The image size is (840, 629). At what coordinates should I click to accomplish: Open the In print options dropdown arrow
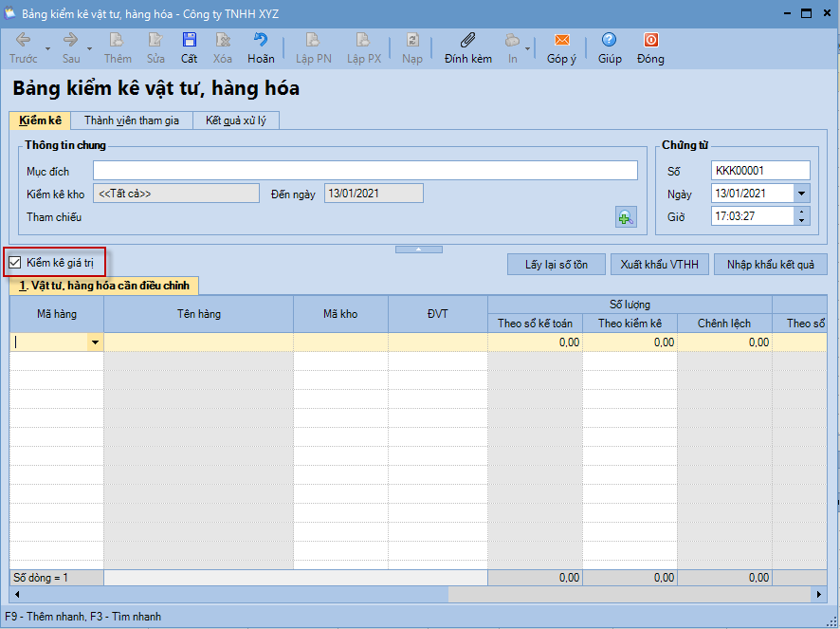point(528,48)
